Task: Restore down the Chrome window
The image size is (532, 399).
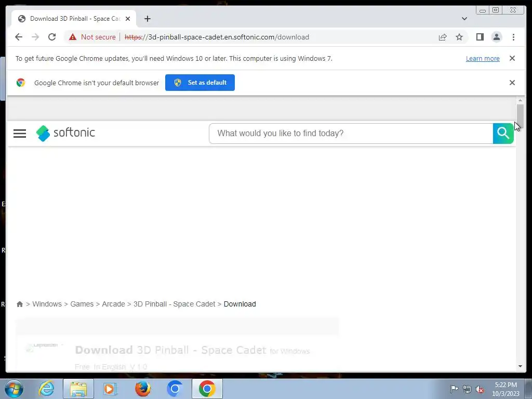Action: tap(496, 10)
